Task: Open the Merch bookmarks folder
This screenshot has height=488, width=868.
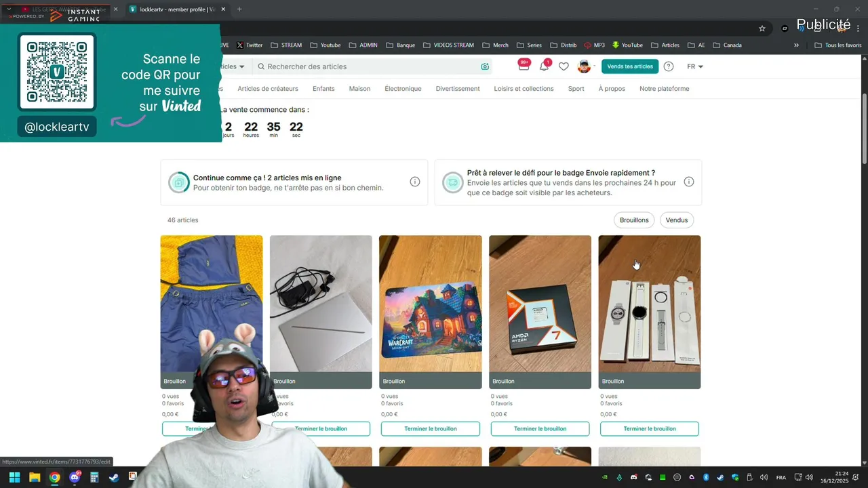Action: click(495, 45)
